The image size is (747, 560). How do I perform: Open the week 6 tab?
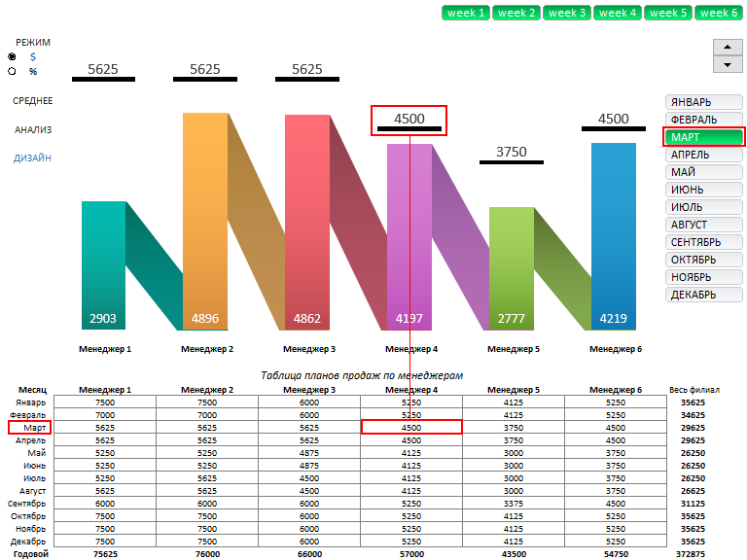click(719, 13)
